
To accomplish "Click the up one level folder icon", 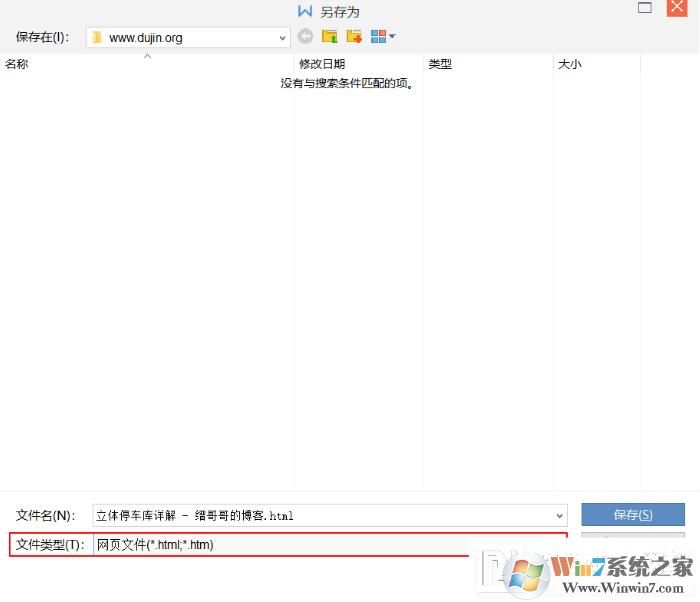I will 329,37.
